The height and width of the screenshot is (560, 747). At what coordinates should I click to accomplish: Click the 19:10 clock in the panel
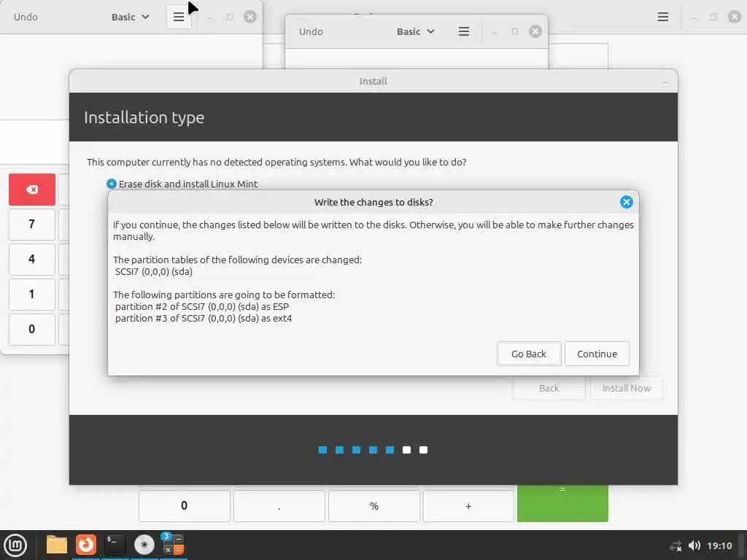point(719,545)
